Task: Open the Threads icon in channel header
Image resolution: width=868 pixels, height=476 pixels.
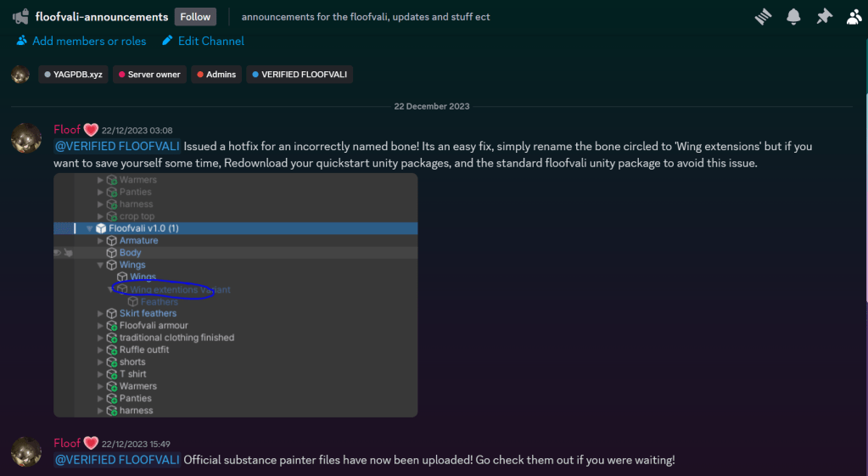Action: coord(763,17)
